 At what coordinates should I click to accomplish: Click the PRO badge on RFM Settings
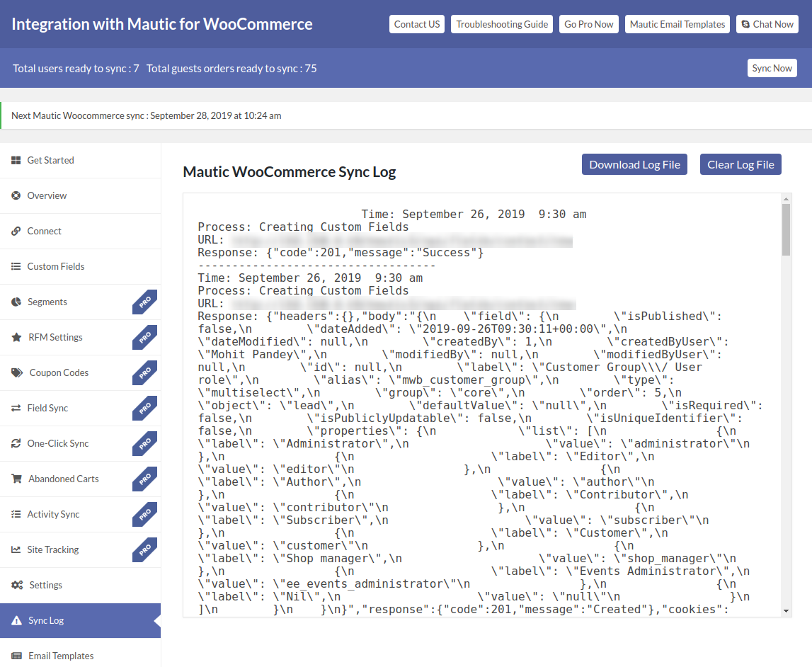[145, 337]
